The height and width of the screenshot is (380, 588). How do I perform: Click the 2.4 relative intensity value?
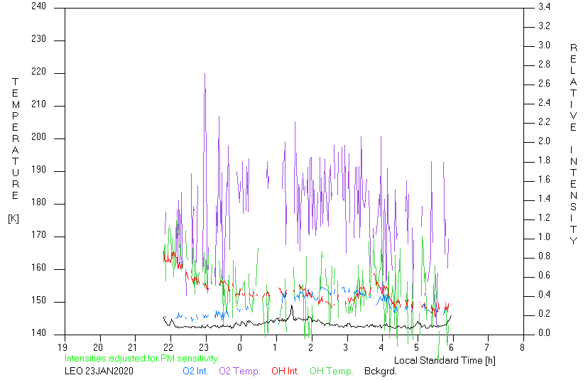[x=544, y=102]
